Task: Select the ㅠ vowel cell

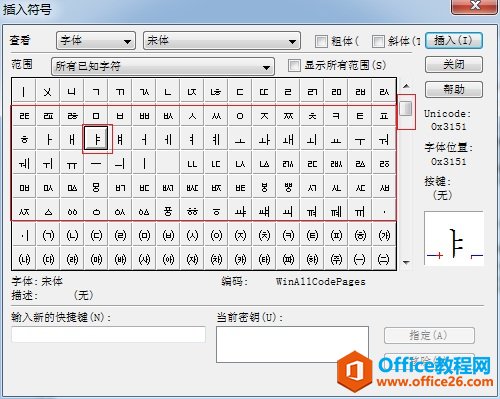Action: pos(72,164)
